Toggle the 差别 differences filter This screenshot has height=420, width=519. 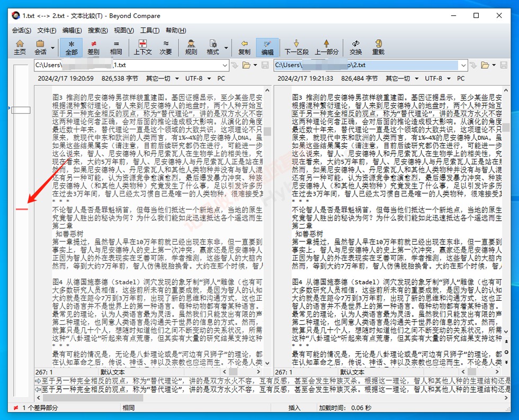[x=93, y=47]
